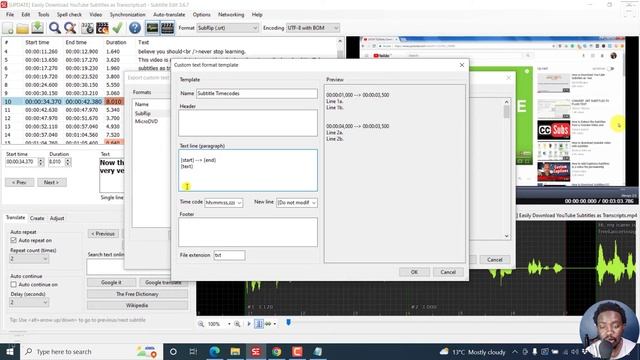Viewport: 640px width, 360px height.
Task: Click the Export dialog list scrollbar
Action: click(x=507, y=169)
